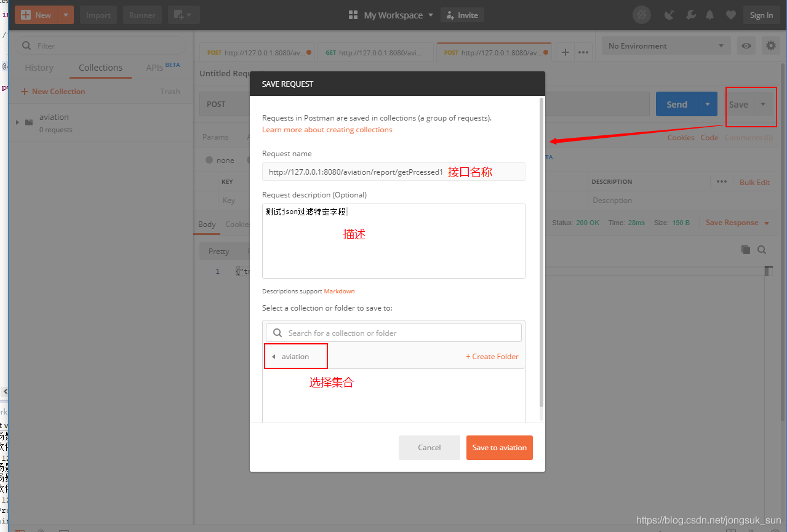Click the sidebar Filter search field
787x532 pixels.
(x=101, y=46)
